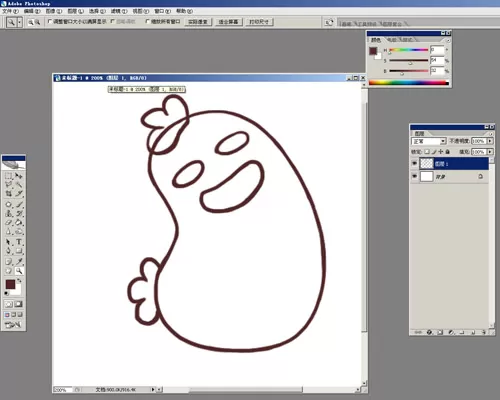Open the layer opacity slider arrow
Image resolution: width=500 pixels, height=400 pixels.
(490, 141)
